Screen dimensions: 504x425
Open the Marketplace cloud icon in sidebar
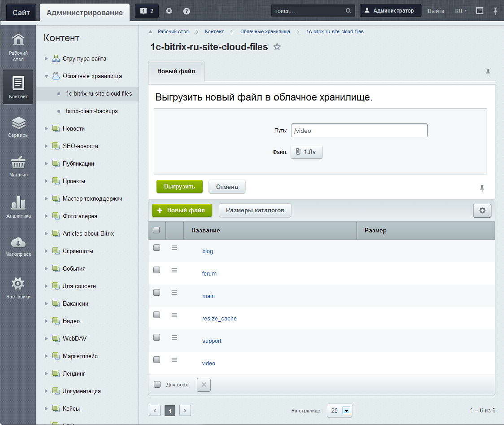[18, 246]
